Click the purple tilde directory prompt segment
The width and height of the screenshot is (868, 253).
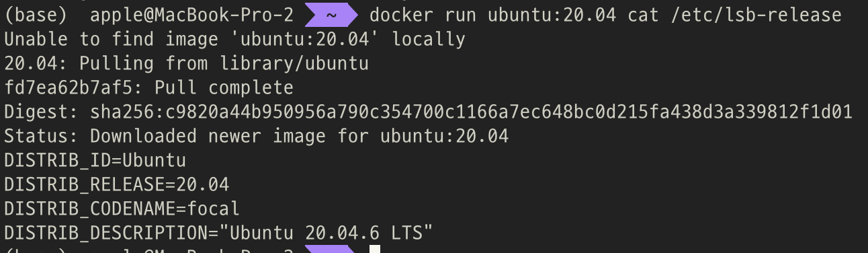coord(331,15)
